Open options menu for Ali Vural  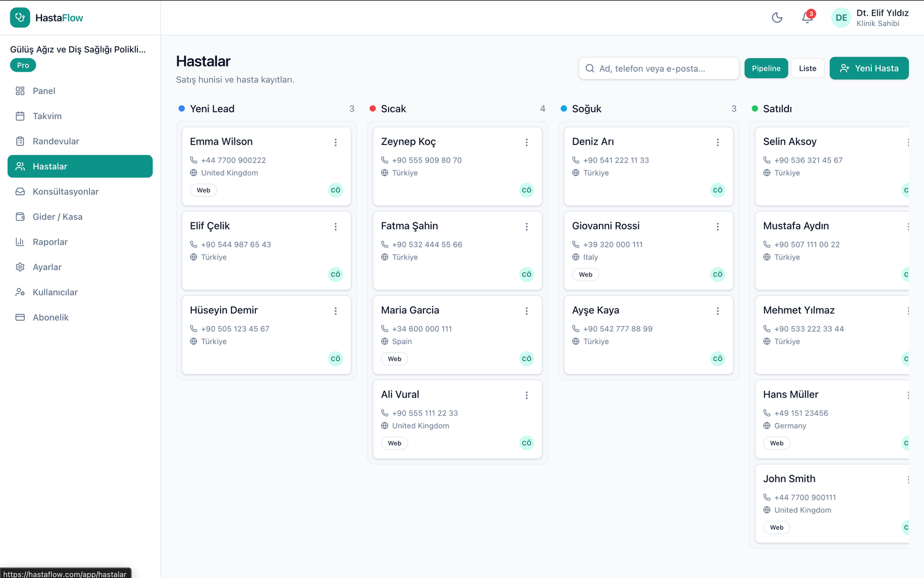527,395
